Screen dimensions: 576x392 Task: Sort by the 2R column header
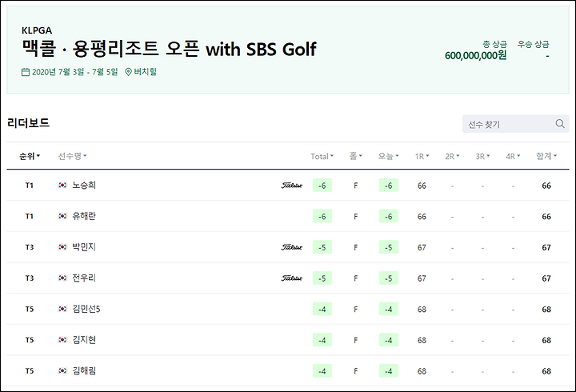452,156
